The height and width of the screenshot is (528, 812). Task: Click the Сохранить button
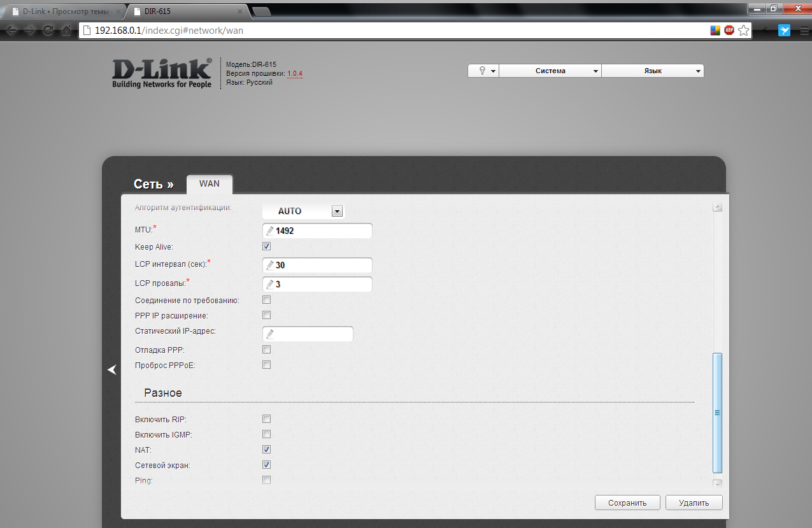pyautogui.click(x=627, y=503)
